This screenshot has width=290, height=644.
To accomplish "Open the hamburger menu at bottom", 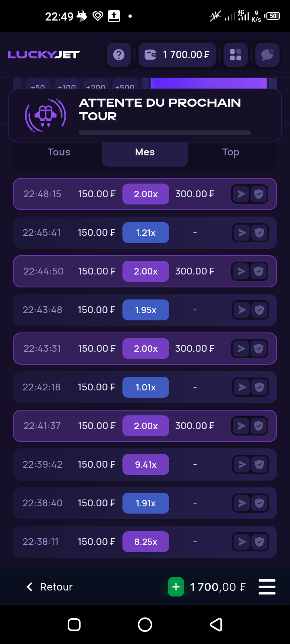I will 267,587.
